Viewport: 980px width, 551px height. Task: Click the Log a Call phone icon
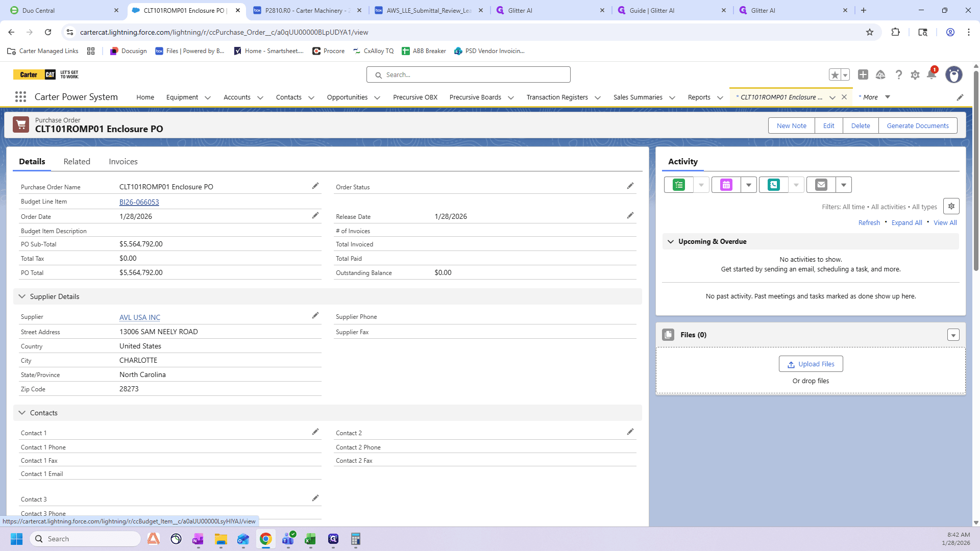(x=774, y=185)
